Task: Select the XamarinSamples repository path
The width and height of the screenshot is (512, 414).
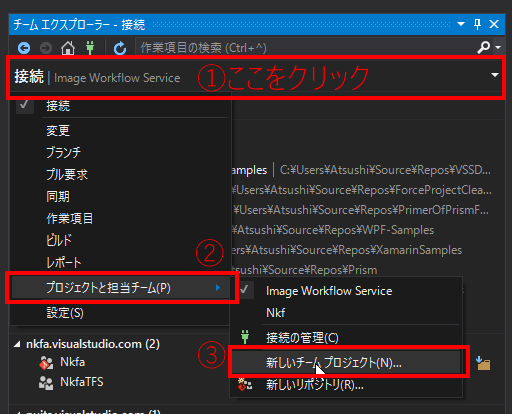Action: pyautogui.click(x=347, y=250)
